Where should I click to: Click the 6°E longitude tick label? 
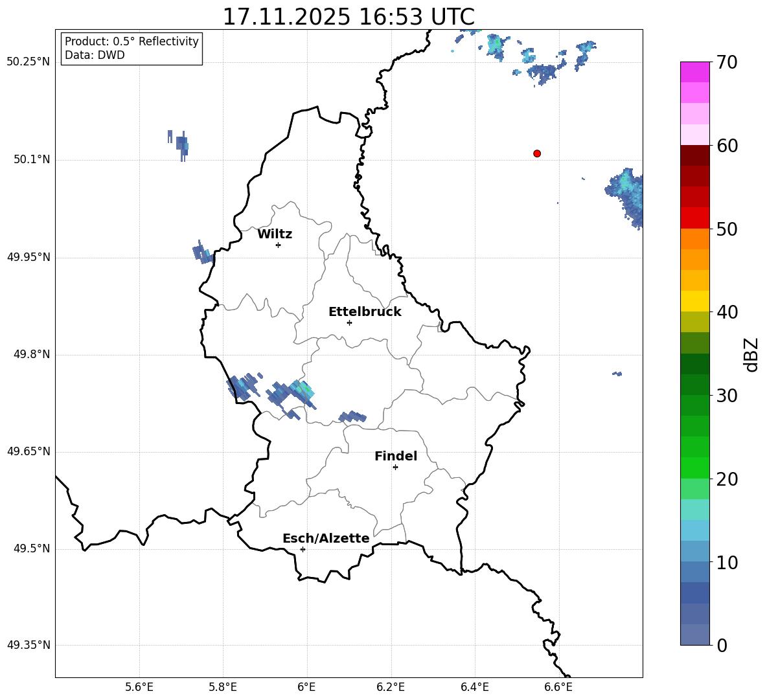click(x=307, y=687)
